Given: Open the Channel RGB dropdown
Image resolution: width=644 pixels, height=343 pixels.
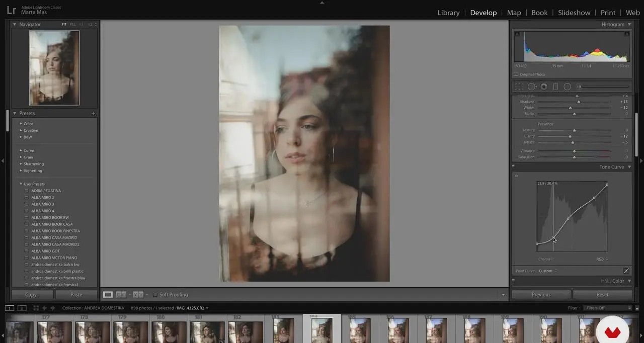Looking at the screenshot, I should 602,260.
